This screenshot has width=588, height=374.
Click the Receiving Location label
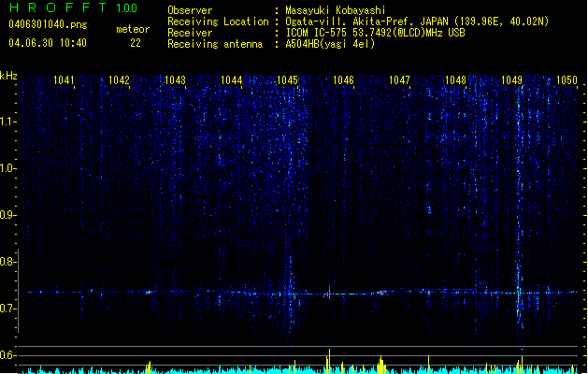[218, 22]
